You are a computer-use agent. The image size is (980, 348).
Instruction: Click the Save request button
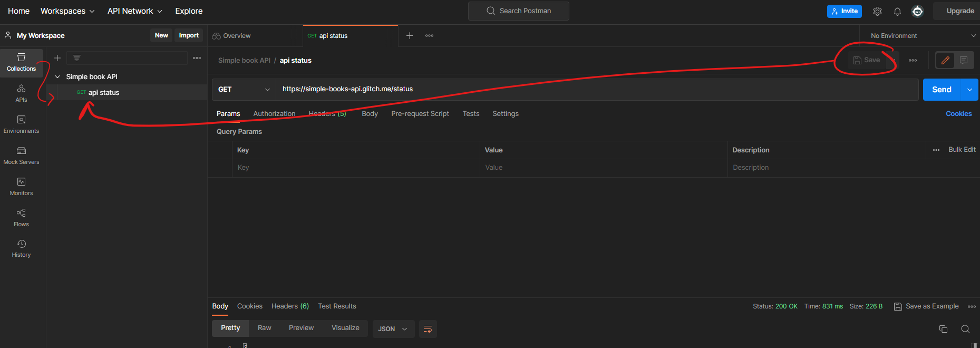[x=866, y=60]
